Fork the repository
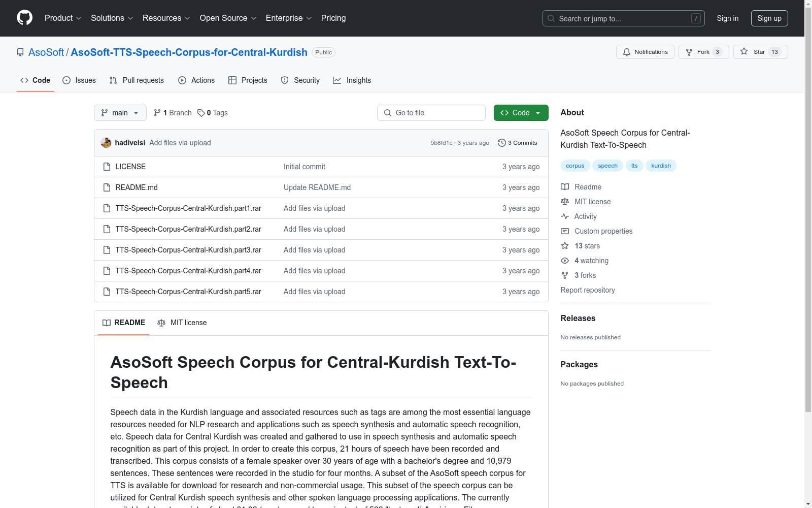Screen dimensions: 812x508 (704, 52)
